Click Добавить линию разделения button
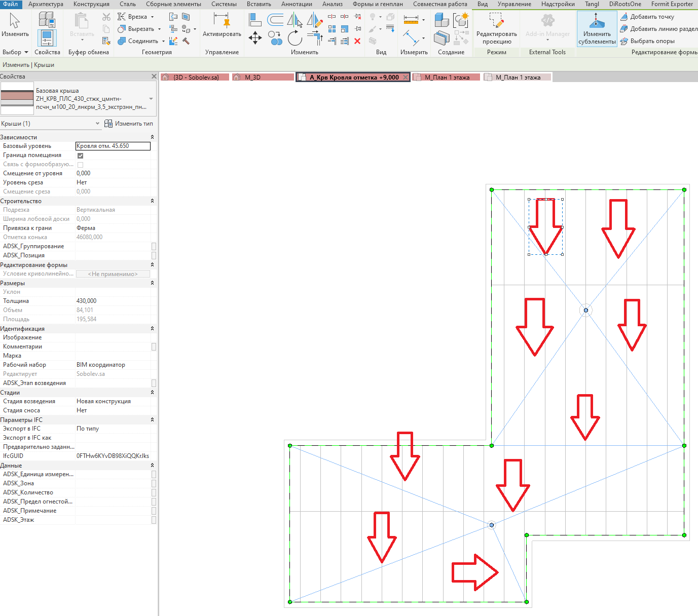This screenshot has width=698, height=616. tap(658, 29)
